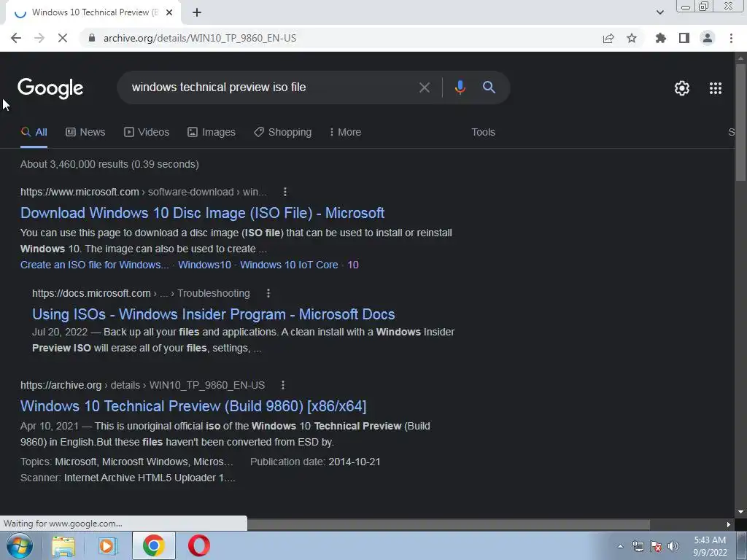Switch to the Shopping tab
The height and width of the screenshot is (560, 747).
[x=282, y=132]
